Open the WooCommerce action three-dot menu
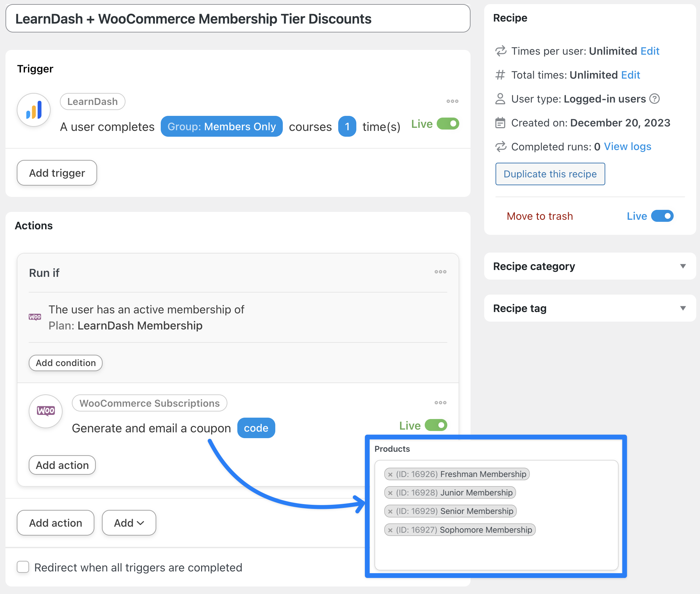 coord(440,403)
